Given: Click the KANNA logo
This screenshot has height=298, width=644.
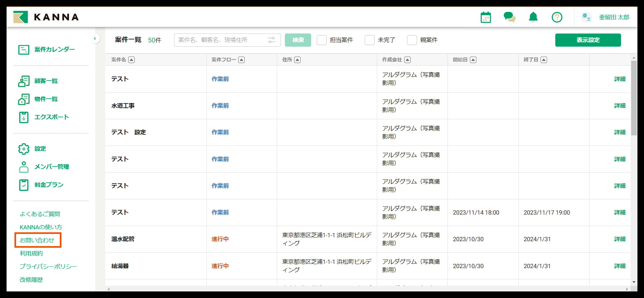Looking at the screenshot, I should (46, 17).
